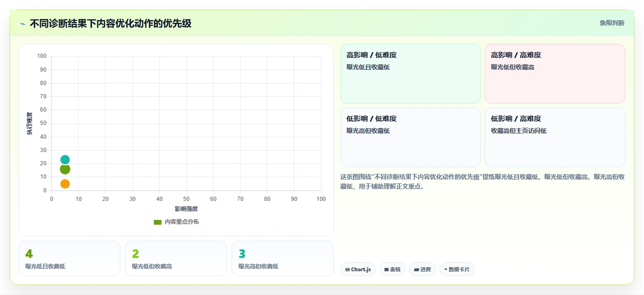Click the 执行难度 y-axis label
The image size is (644, 295).
click(x=29, y=124)
